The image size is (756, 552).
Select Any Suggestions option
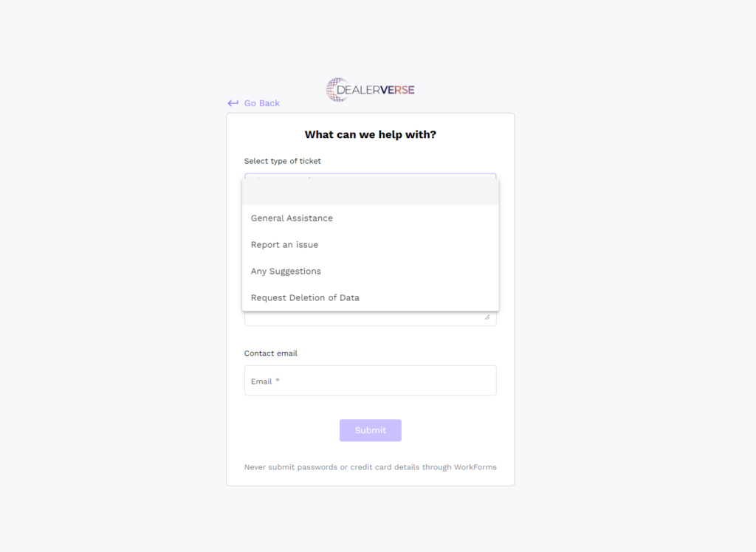pos(286,272)
